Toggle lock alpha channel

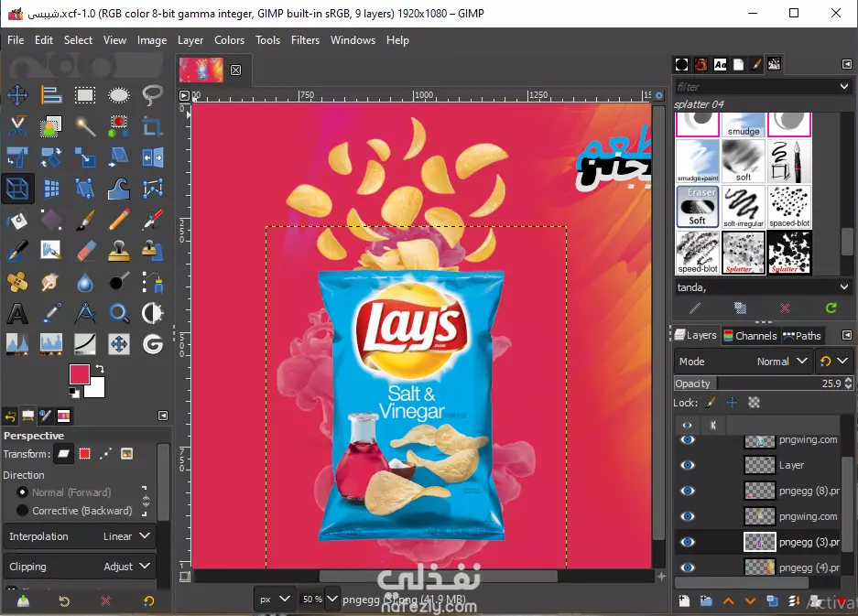[x=754, y=403]
